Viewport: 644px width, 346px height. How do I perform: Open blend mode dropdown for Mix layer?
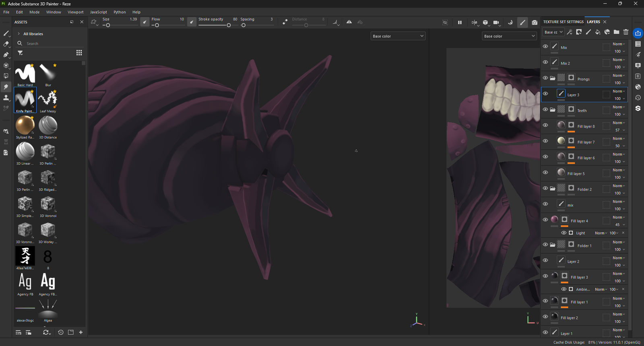(x=619, y=44)
